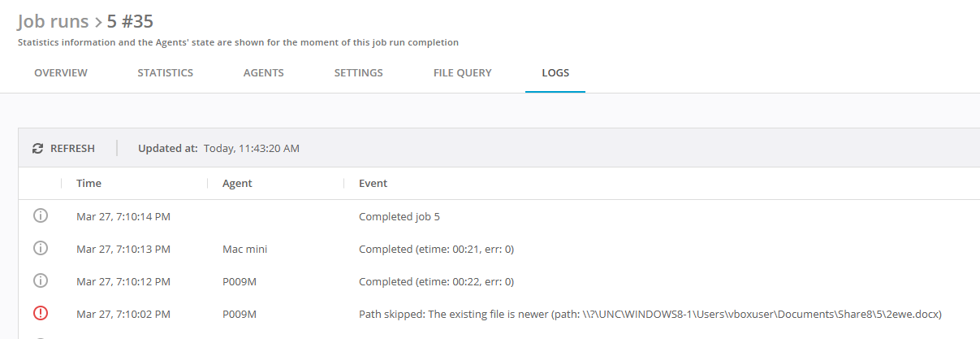Select the Completed job 5 log entry

point(399,216)
